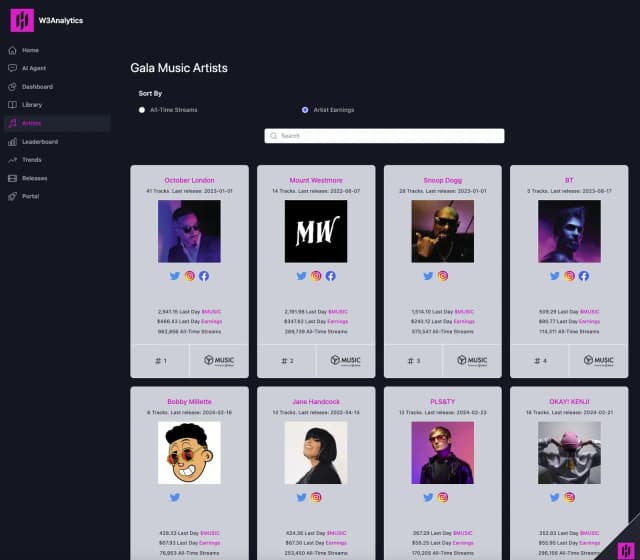Screen dimensions: 640x560
Task: Click the corner W3Analytics badge icon
Action: (626, 550)
